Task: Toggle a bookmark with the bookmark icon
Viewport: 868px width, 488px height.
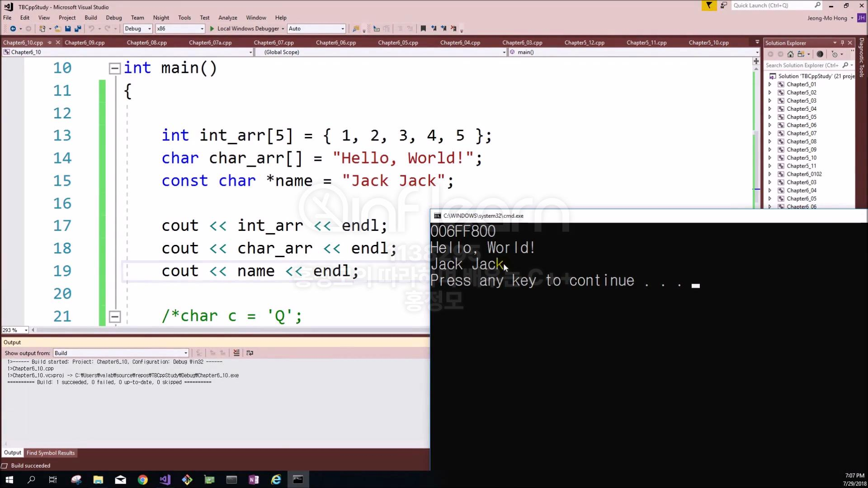Action: [x=423, y=28]
